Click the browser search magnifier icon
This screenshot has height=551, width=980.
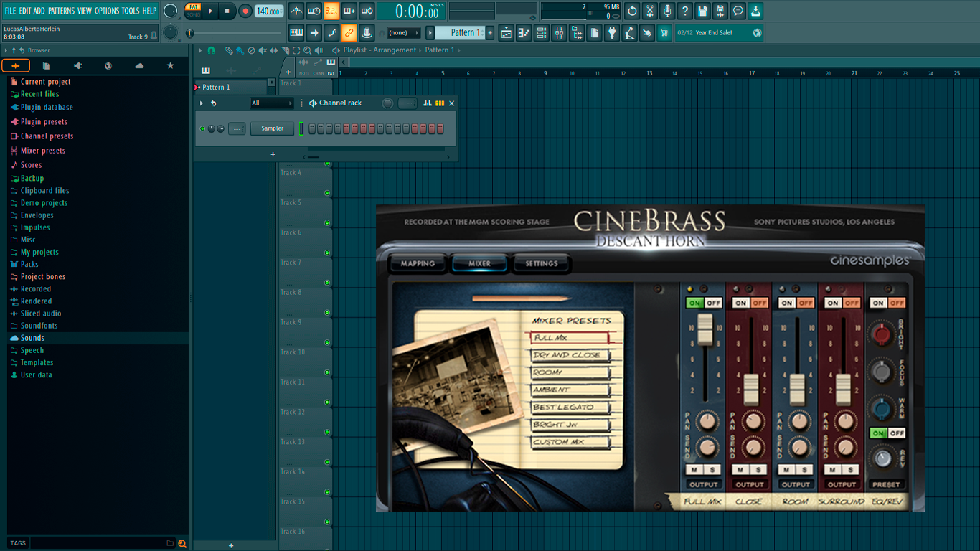(x=182, y=544)
